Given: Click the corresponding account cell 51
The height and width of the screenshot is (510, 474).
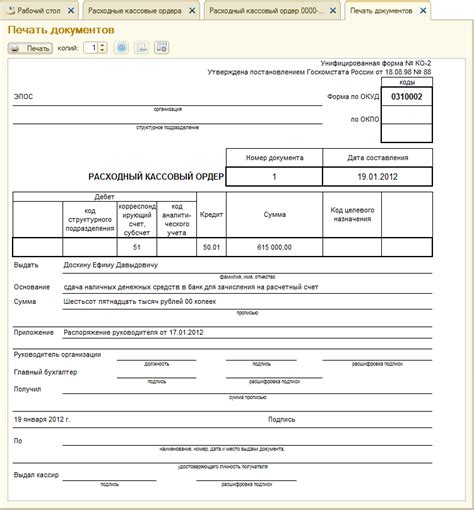Looking at the screenshot, I should 137,247.
